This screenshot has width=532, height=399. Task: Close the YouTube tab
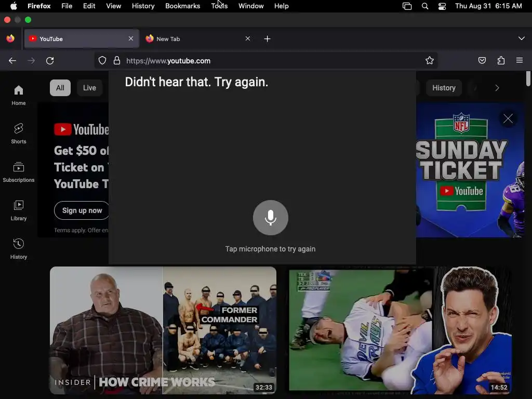pos(130,38)
